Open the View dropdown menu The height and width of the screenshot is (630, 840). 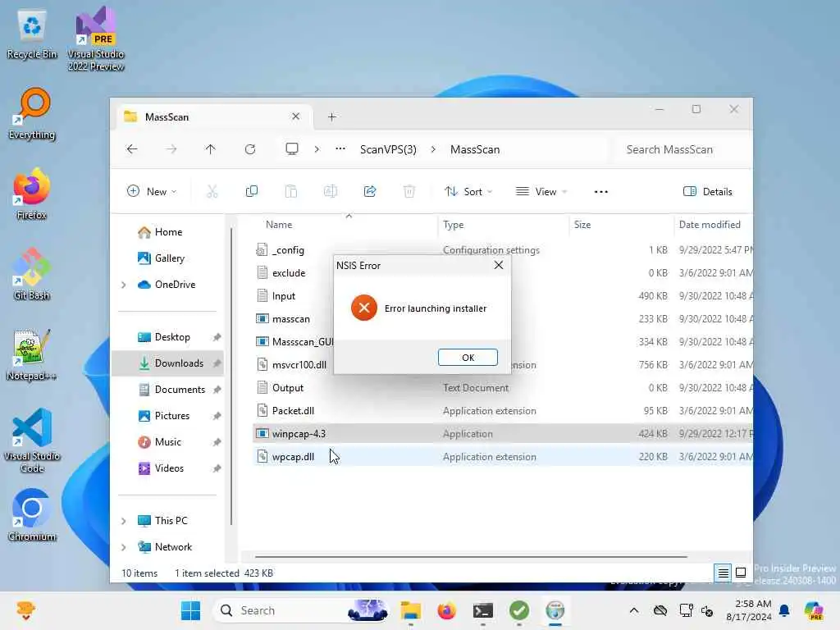tap(541, 191)
